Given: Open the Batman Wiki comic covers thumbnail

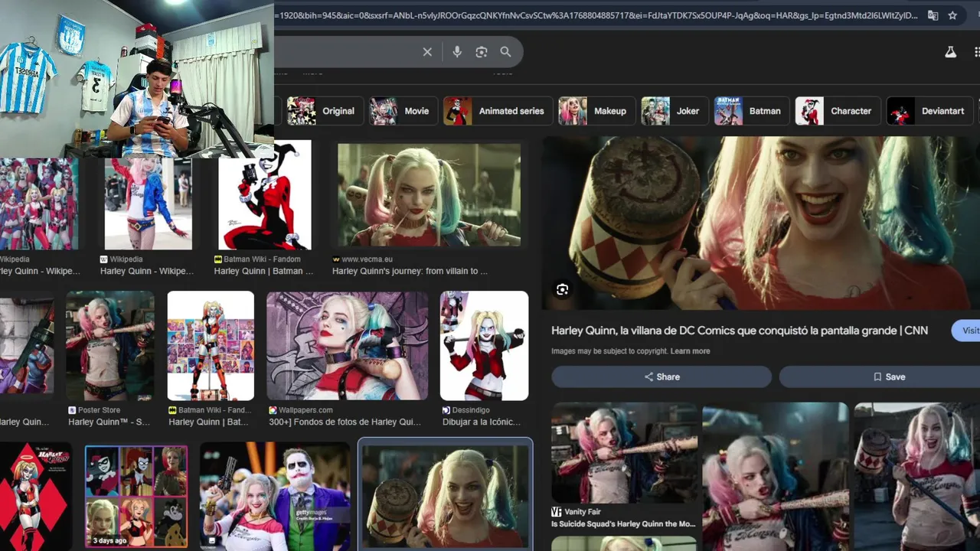Looking at the screenshot, I should point(211,346).
